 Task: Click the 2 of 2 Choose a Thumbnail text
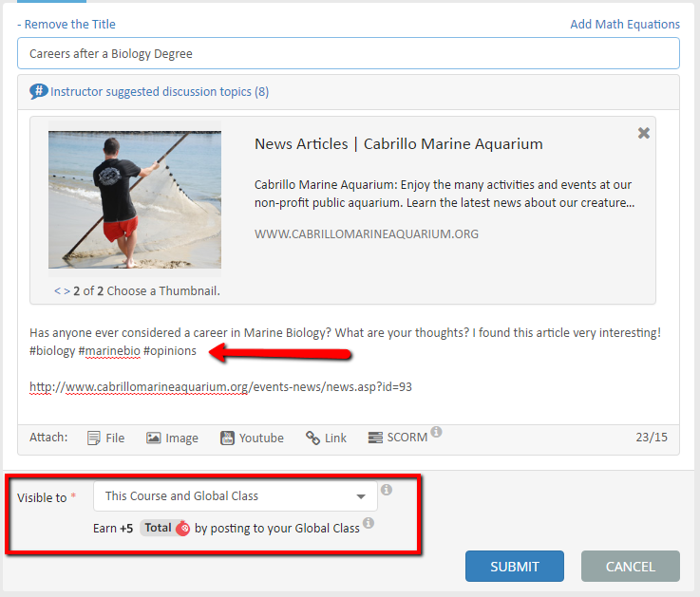point(146,291)
